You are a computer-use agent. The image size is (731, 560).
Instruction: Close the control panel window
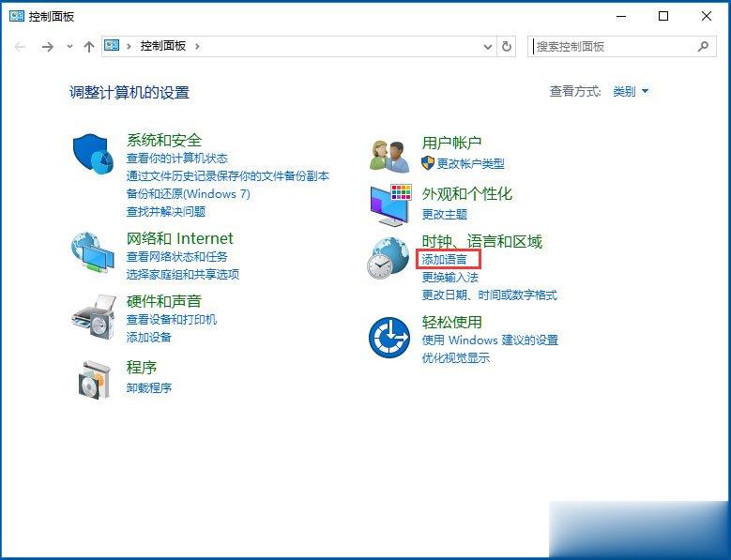point(707,16)
